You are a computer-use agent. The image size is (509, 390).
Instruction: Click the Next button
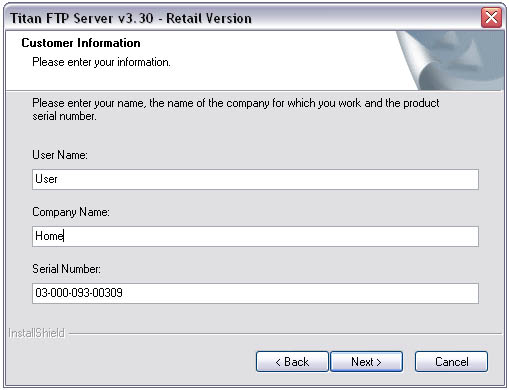click(366, 362)
